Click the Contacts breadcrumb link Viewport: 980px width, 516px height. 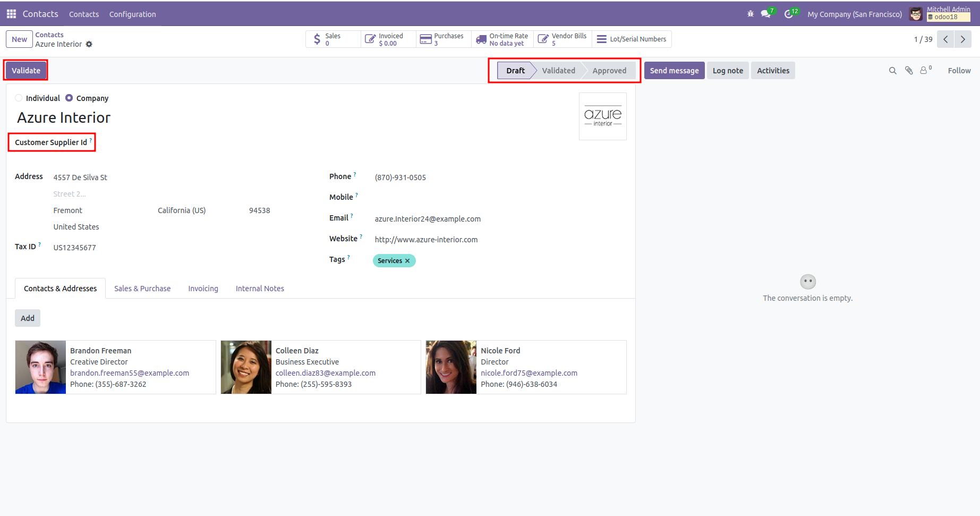49,35
